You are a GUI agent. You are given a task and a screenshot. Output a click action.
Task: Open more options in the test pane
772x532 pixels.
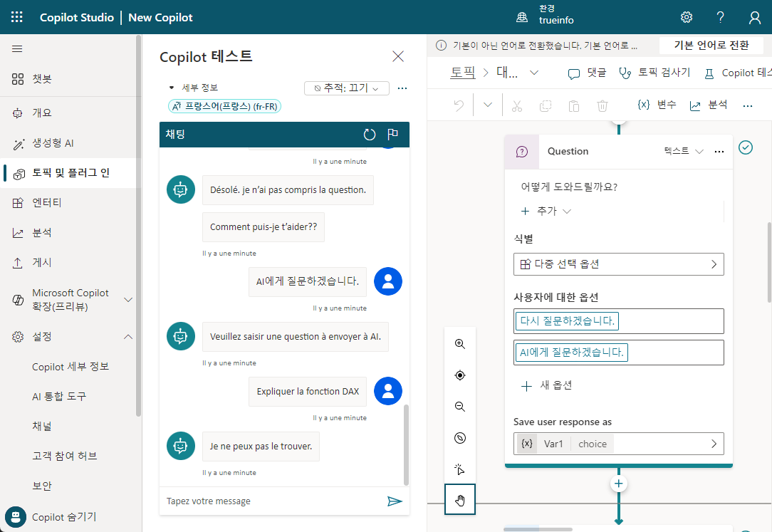tap(402, 88)
